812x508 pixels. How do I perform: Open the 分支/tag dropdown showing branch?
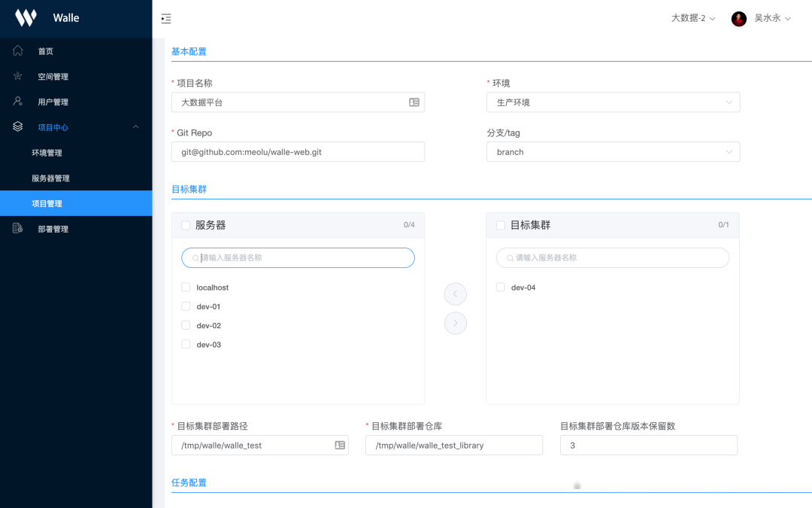point(613,152)
